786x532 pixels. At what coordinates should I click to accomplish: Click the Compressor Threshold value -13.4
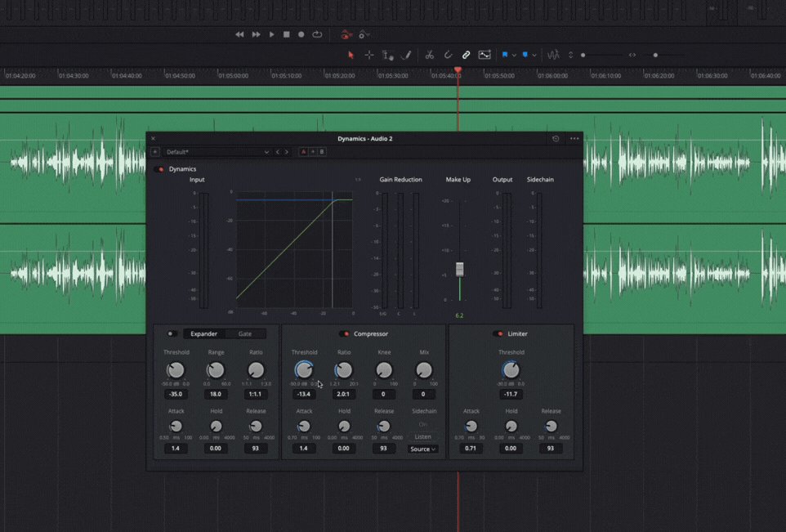[x=304, y=394]
